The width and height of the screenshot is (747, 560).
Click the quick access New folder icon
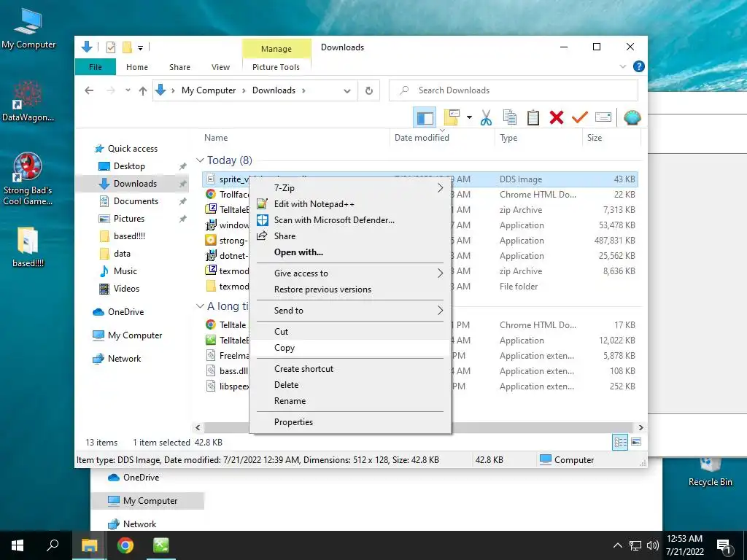(x=127, y=47)
